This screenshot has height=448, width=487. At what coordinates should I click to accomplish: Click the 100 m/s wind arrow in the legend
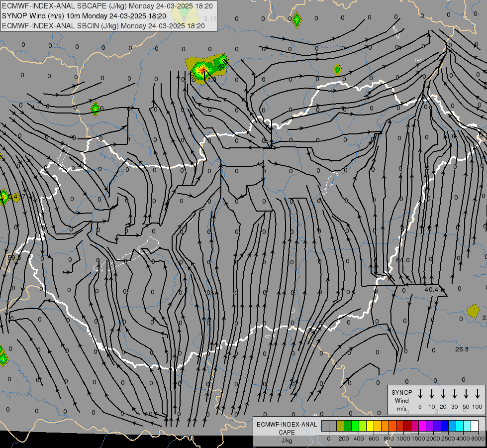pos(478,394)
